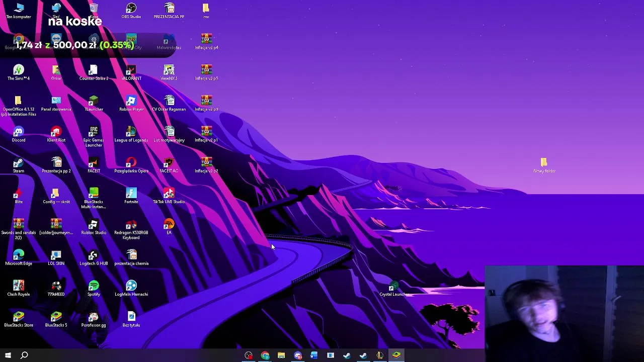This screenshot has width=644, height=362.
Task: Select the Inflacja v2 p1 archive
Action: pyautogui.click(x=206, y=134)
